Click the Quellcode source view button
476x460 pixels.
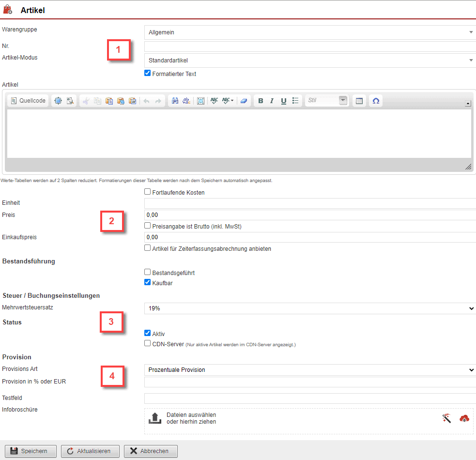point(29,101)
